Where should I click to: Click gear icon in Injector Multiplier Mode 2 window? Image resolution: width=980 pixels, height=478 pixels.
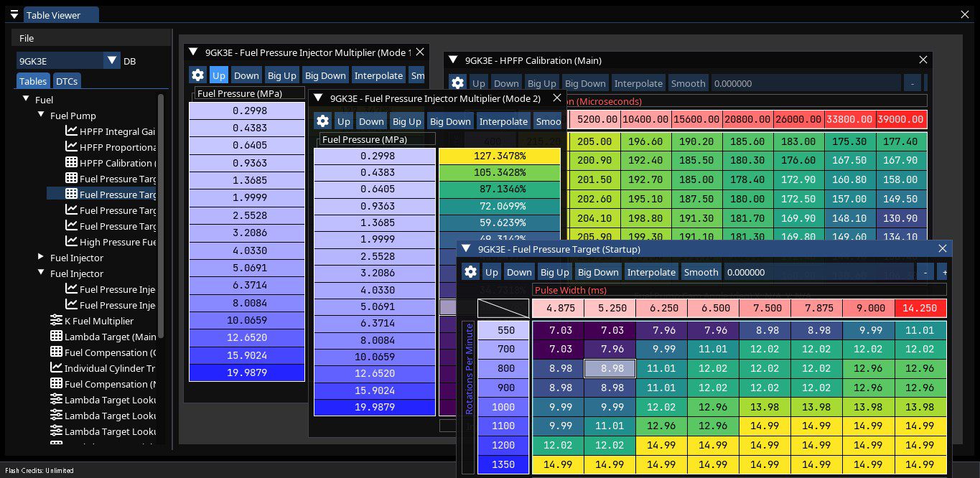coord(322,121)
